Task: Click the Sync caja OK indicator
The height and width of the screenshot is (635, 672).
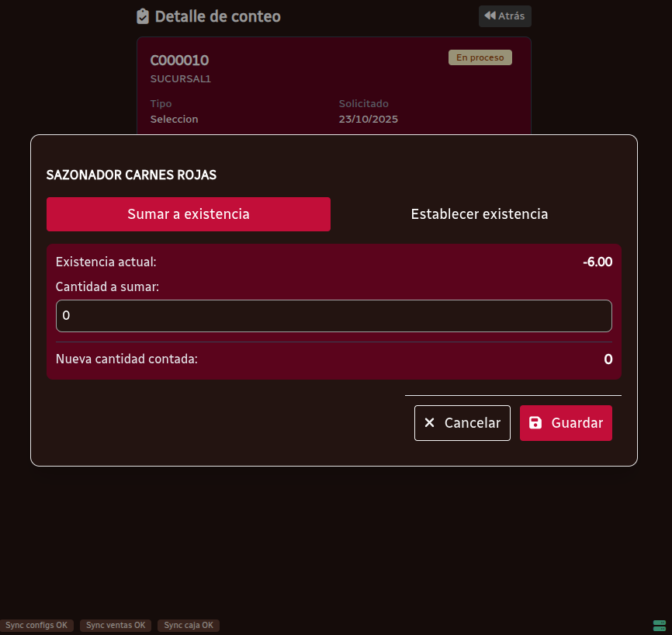Action: pyautogui.click(x=189, y=625)
